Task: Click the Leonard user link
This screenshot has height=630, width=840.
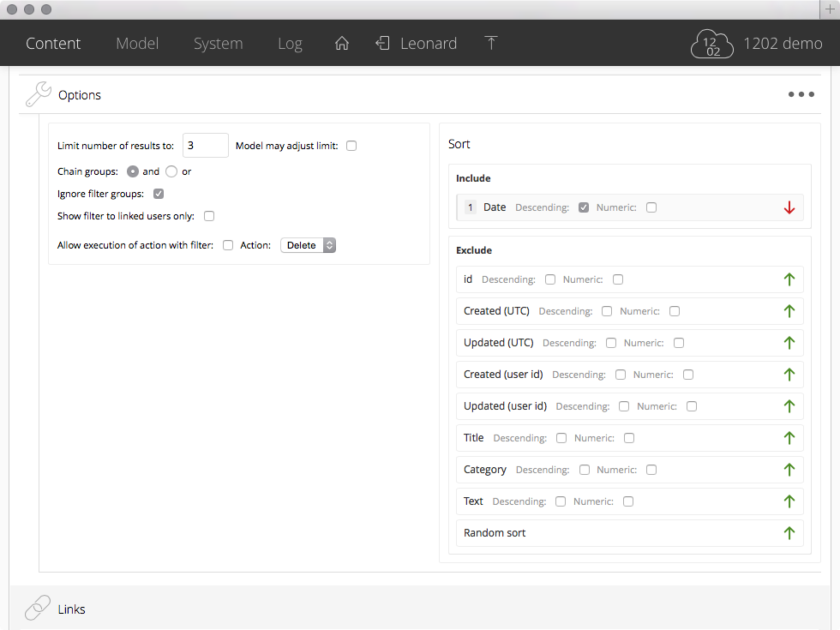Action: pos(429,44)
